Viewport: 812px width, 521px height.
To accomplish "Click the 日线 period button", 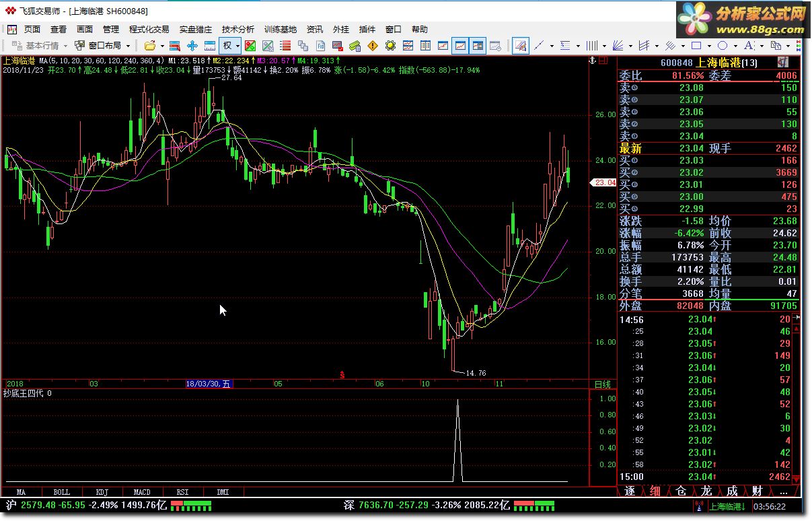I will pyautogui.click(x=603, y=384).
